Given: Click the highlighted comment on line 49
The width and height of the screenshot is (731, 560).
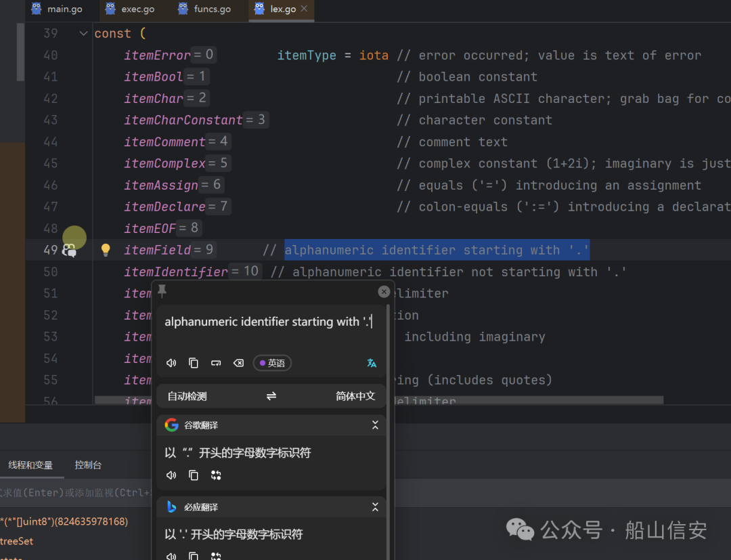Looking at the screenshot, I should 437,251.
